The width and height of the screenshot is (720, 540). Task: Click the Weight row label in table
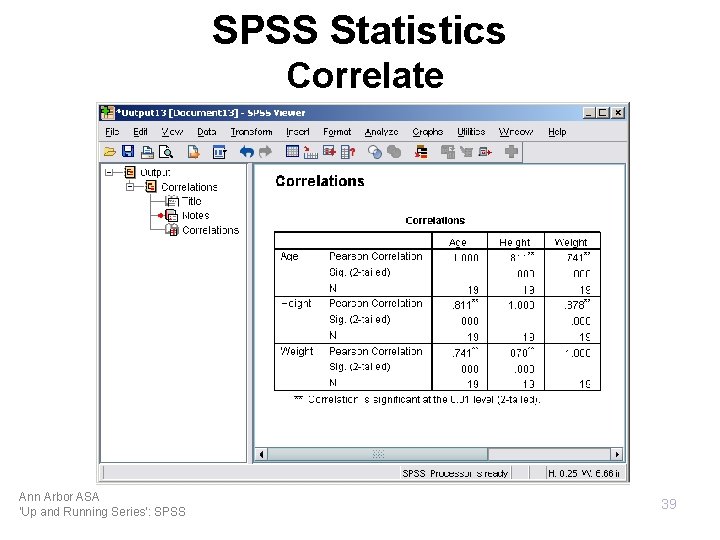[x=297, y=351]
